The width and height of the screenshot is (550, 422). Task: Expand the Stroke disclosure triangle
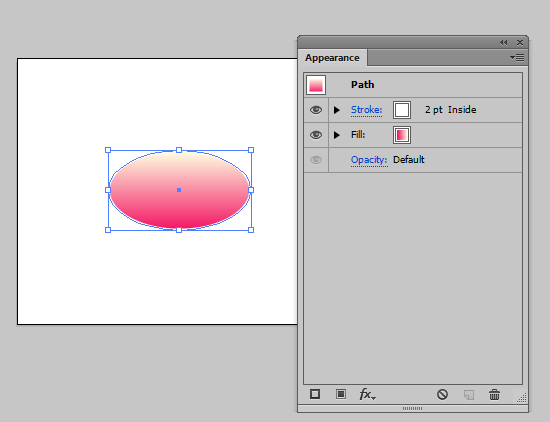click(337, 110)
